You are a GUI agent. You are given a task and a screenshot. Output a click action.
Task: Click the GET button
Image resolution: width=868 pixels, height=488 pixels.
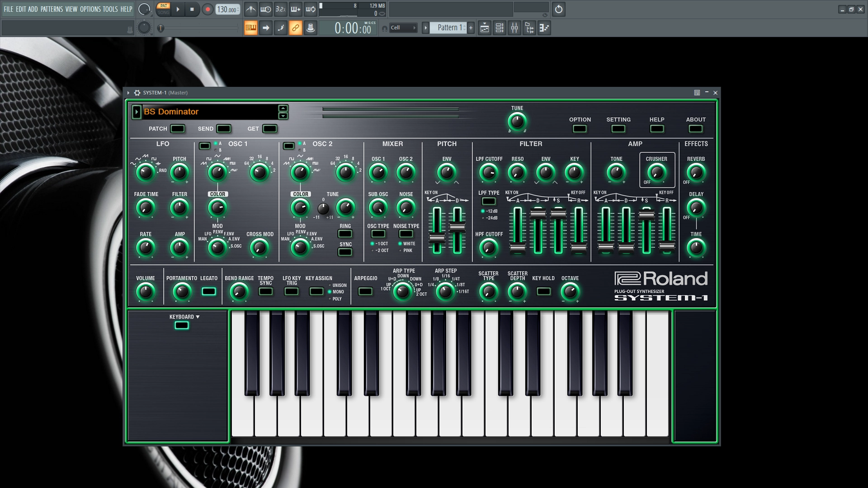point(270,129)
